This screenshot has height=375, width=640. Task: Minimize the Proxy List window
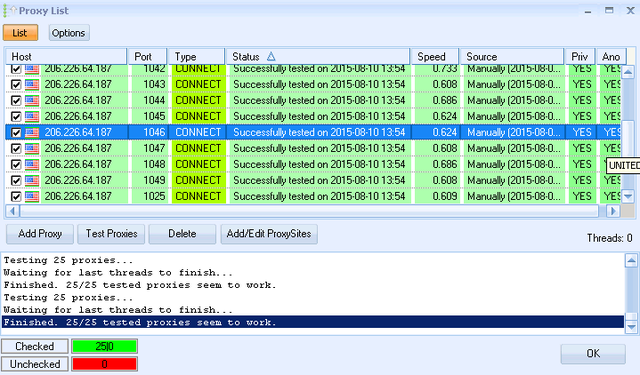[588, 11]
